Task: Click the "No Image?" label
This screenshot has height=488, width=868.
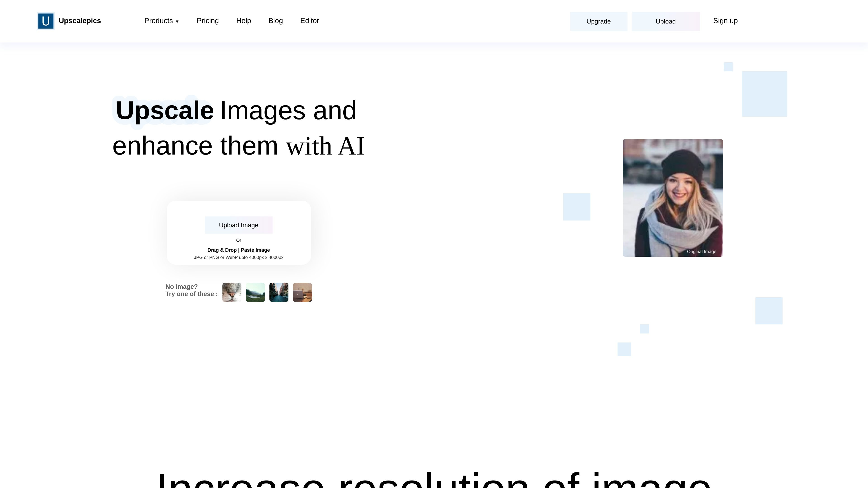Action: (x=182, y=287)
